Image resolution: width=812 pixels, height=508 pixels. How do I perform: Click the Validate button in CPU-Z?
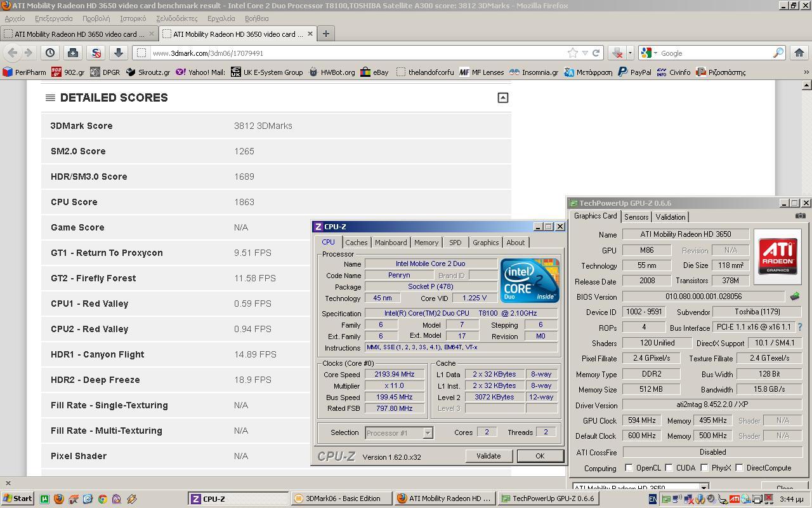tap(488, 456)
